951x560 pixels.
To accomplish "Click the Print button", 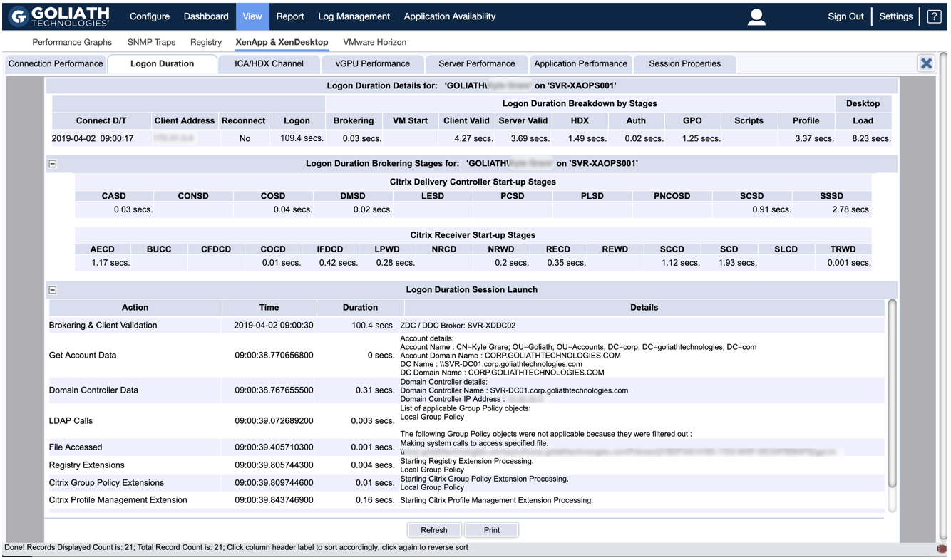I will click(491, 529).
